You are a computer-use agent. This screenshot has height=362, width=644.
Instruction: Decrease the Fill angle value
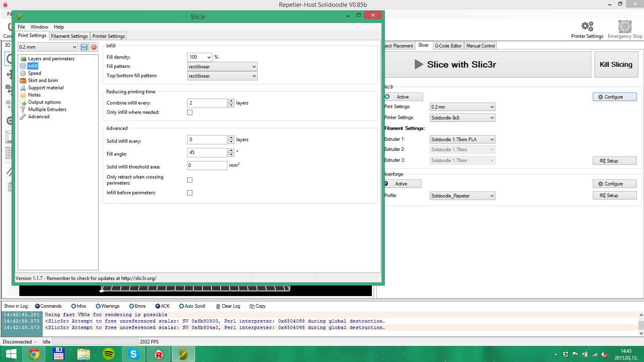(231, 155)
